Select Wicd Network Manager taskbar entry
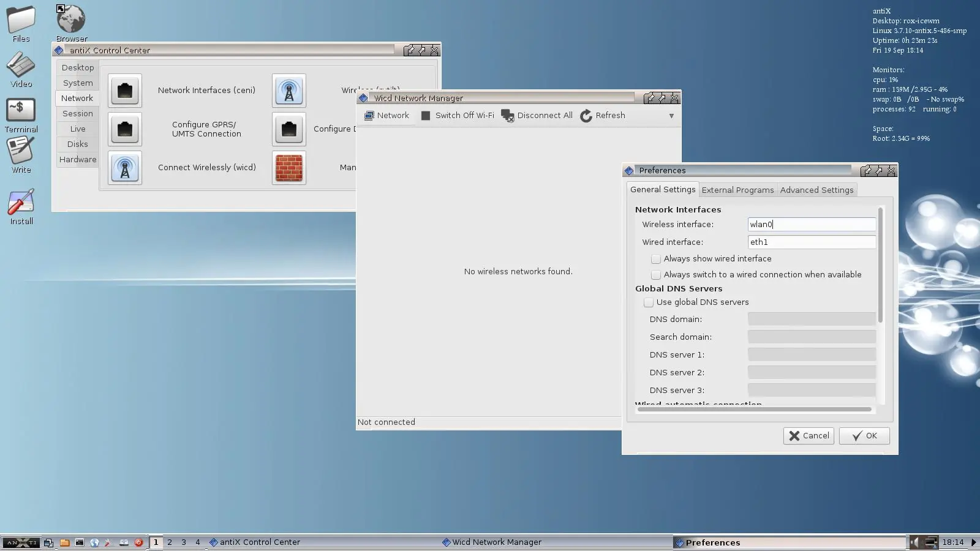Screen dimensions: 980x551 [556, 542]
